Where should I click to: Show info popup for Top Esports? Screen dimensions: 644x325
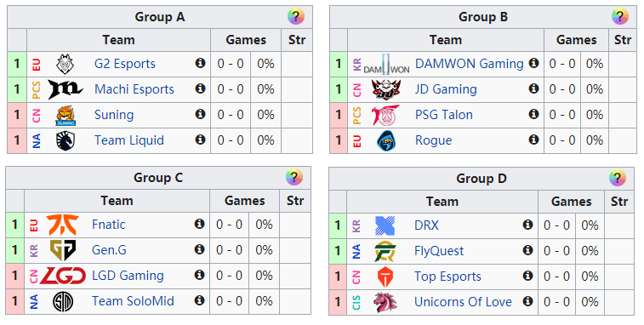pyautogui.click(x=527, y=276)
